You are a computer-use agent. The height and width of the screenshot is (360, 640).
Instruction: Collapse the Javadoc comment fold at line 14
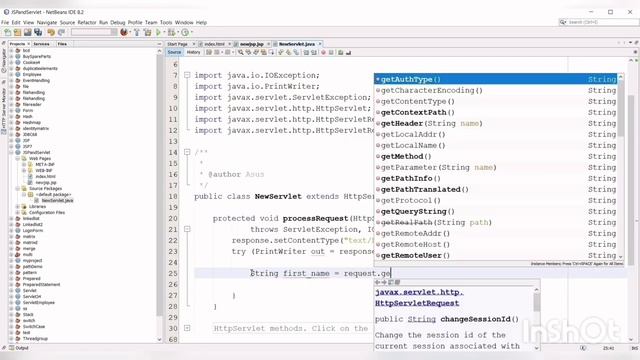point(187,152)
